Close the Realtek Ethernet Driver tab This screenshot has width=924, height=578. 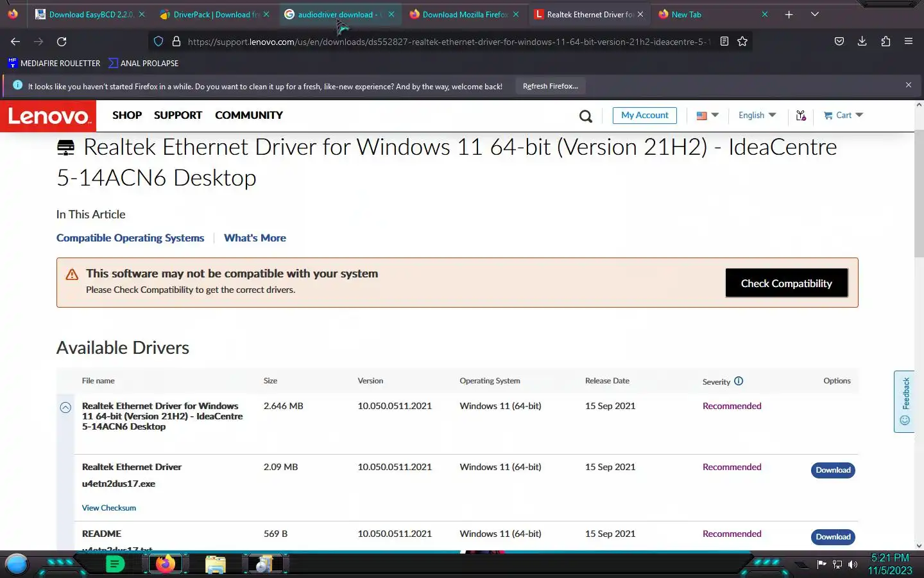point(640,14)
